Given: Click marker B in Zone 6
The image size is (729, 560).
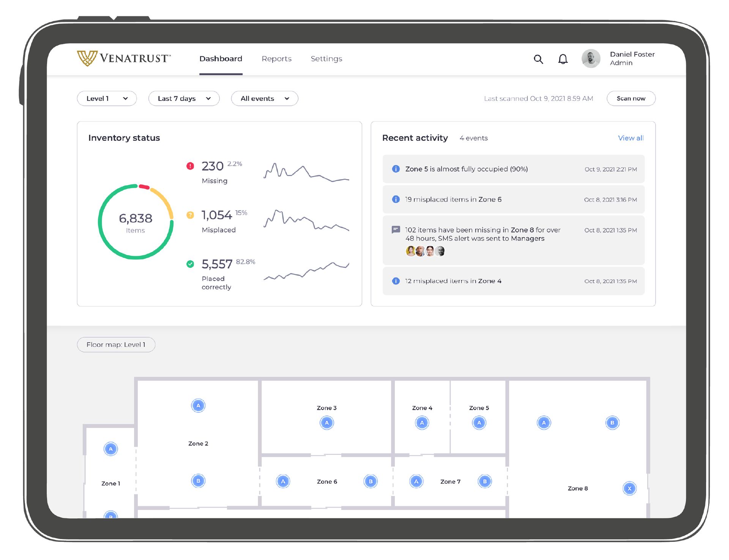Looking at the screenshot, I should [371, 481].
